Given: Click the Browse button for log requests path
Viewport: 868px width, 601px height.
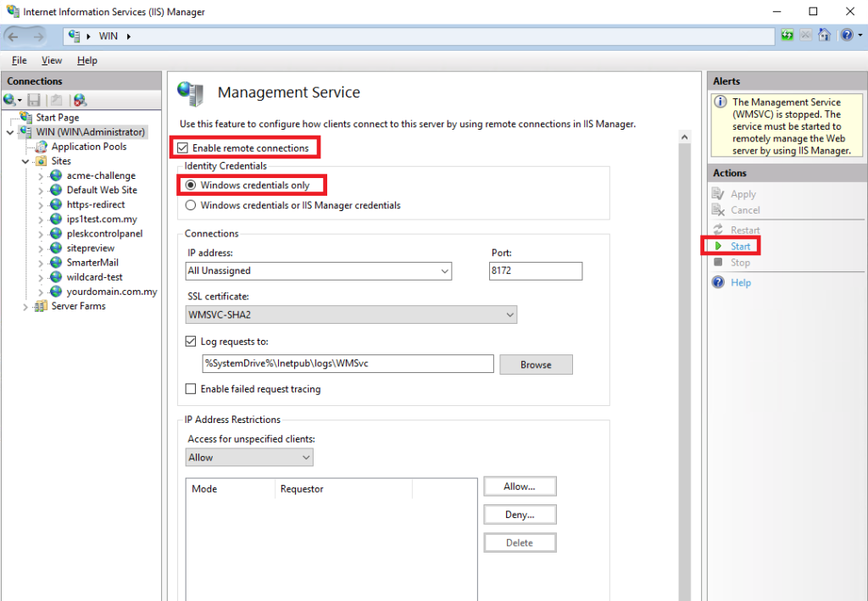Looking at the screenshot, I should (536, 364).
